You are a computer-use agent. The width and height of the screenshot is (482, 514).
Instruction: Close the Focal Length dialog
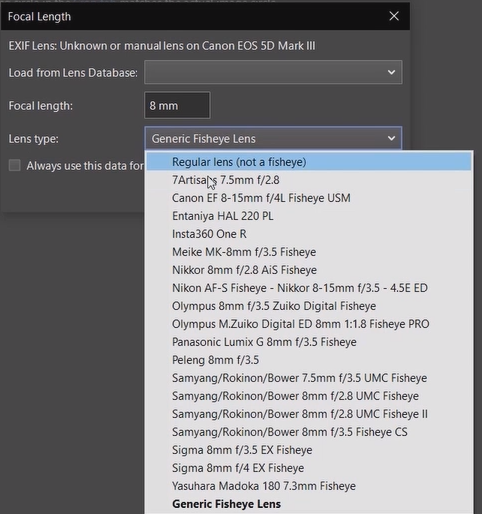click(394, 16)
